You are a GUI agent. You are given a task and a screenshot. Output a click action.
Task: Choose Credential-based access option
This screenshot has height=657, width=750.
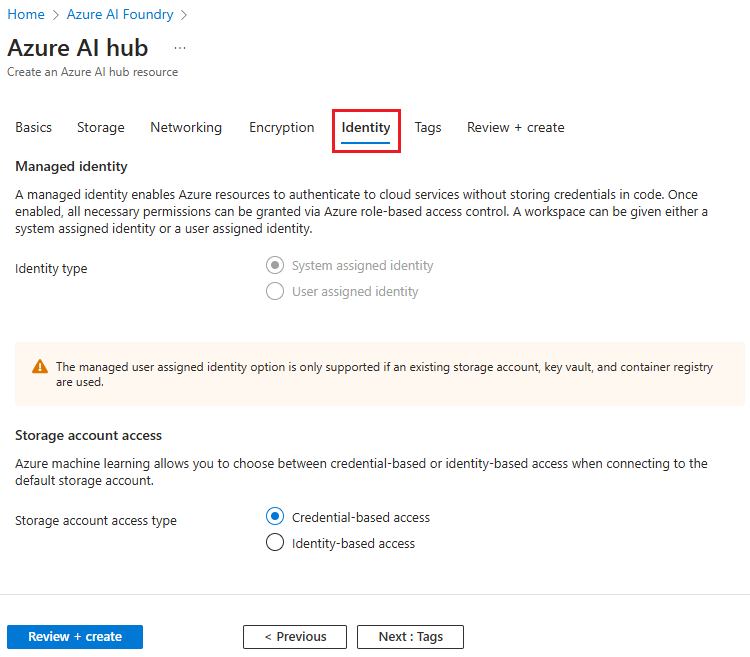click(275, 517)
